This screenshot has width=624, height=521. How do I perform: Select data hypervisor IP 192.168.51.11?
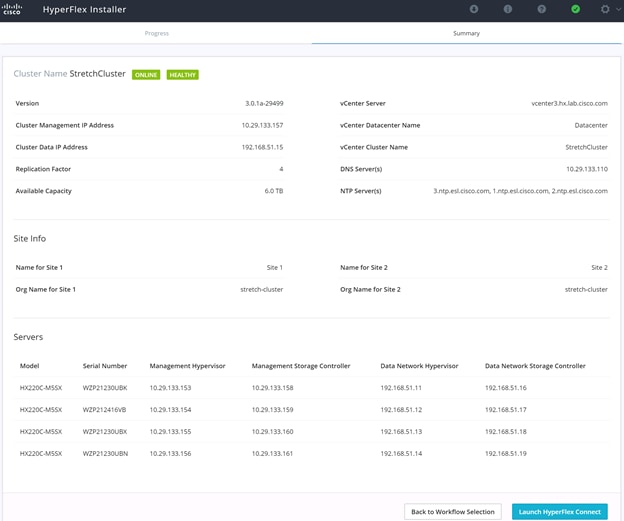[401, 388]
